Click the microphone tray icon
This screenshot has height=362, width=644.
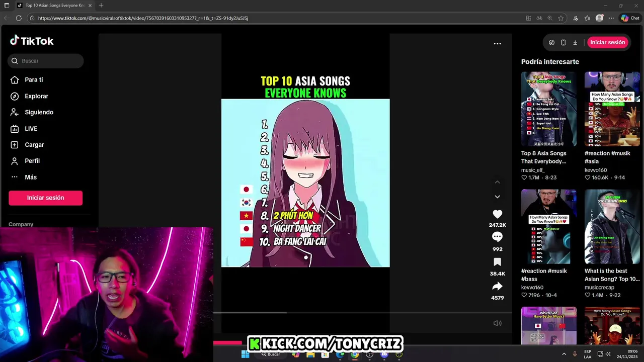click(x=575, y=354)
